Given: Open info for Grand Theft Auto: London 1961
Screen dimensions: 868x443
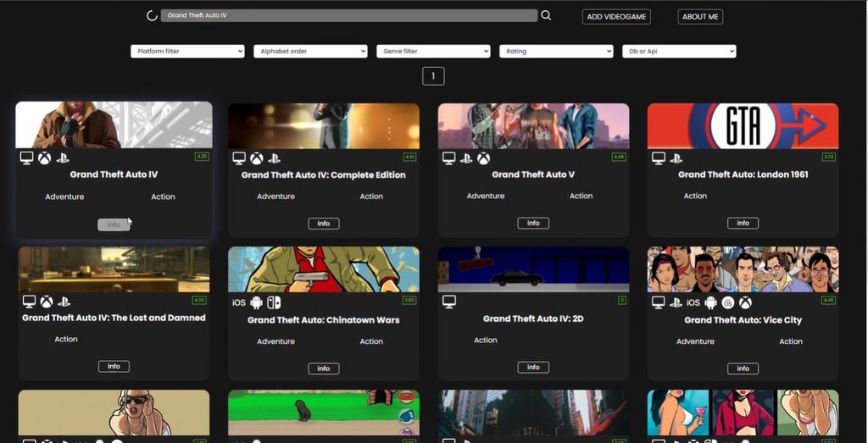Looking at the screenshot, I should pyautogui.click(x=743, y=223).
